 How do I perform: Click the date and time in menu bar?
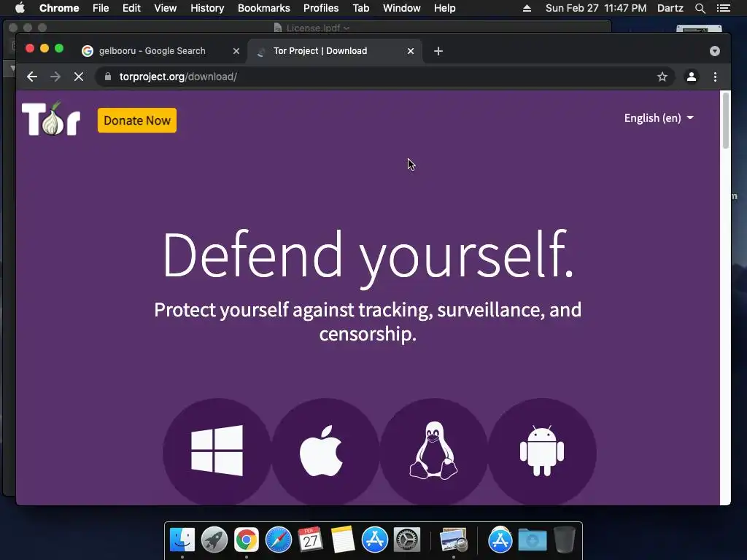point(596,8)
